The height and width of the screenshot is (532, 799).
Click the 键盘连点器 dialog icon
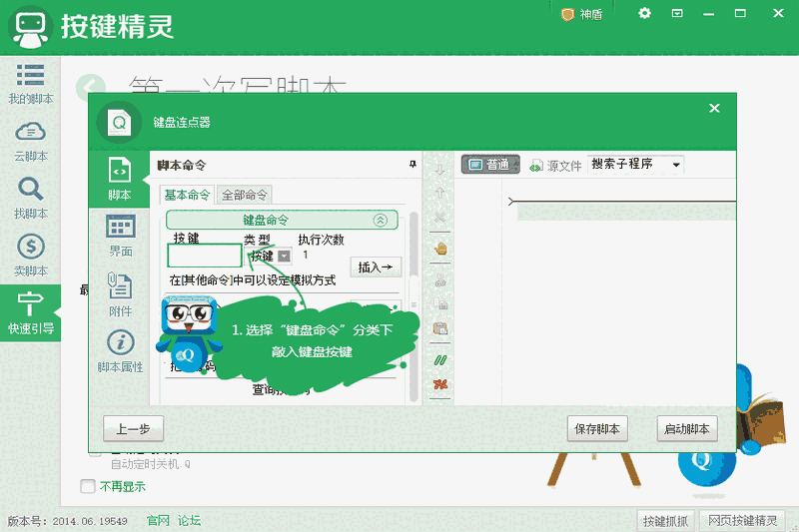pos(119,122)
